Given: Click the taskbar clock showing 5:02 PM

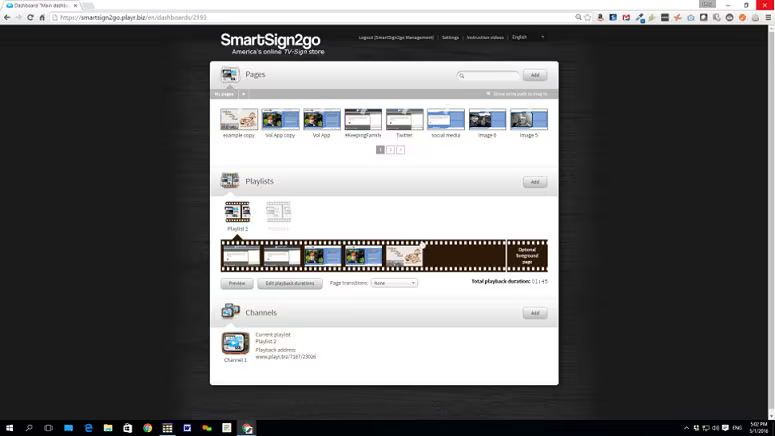Looking at the screenshot, I should point(759,428).
